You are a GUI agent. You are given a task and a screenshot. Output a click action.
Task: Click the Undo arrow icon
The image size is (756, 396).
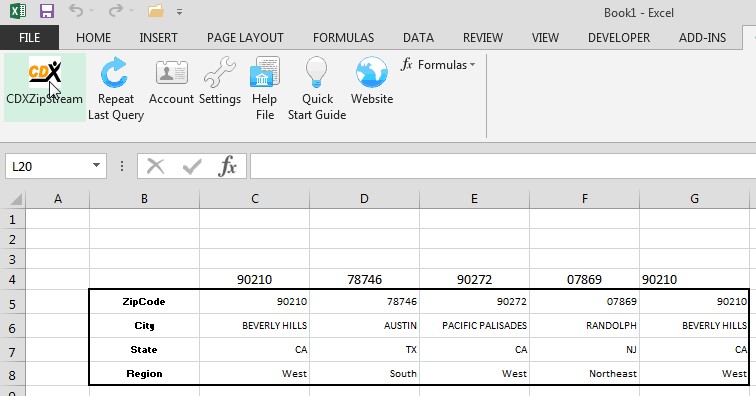[76, 11]
